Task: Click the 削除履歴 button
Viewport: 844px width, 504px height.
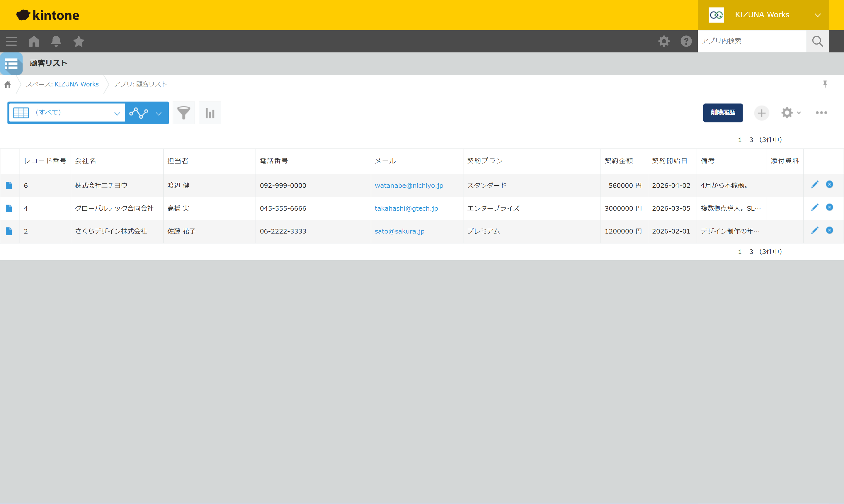Action: coord(723,113)
